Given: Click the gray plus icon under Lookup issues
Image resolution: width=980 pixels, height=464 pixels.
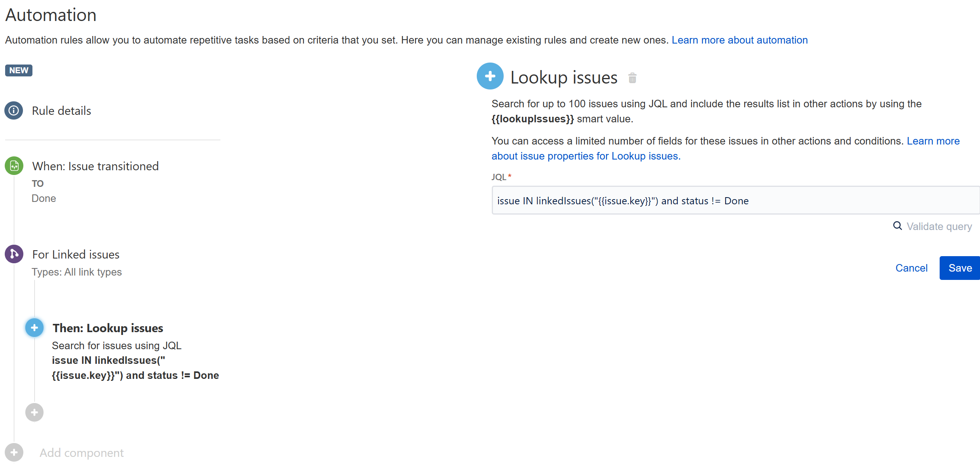Looking at the screenshot, I should pos(34,413).
